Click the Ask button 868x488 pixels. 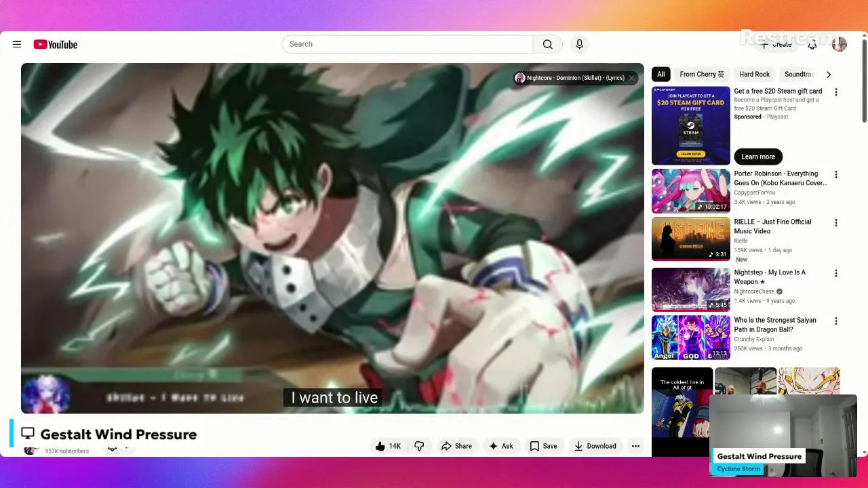point(501,446)
